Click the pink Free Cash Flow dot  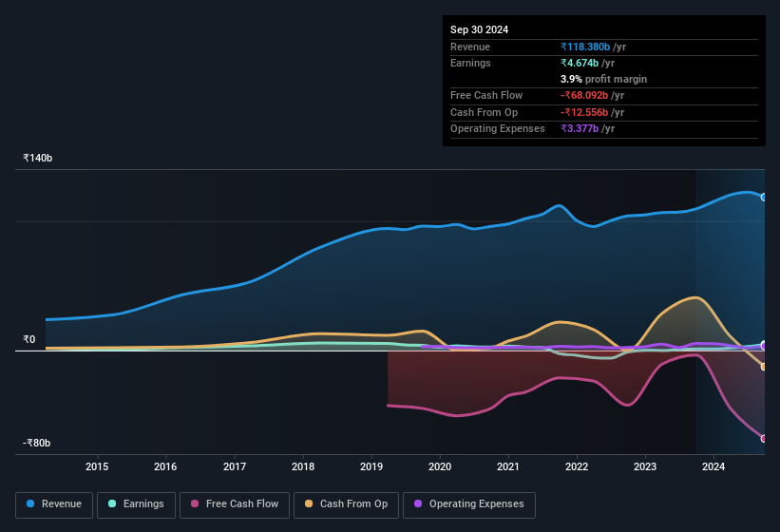[x=196, y=504]
